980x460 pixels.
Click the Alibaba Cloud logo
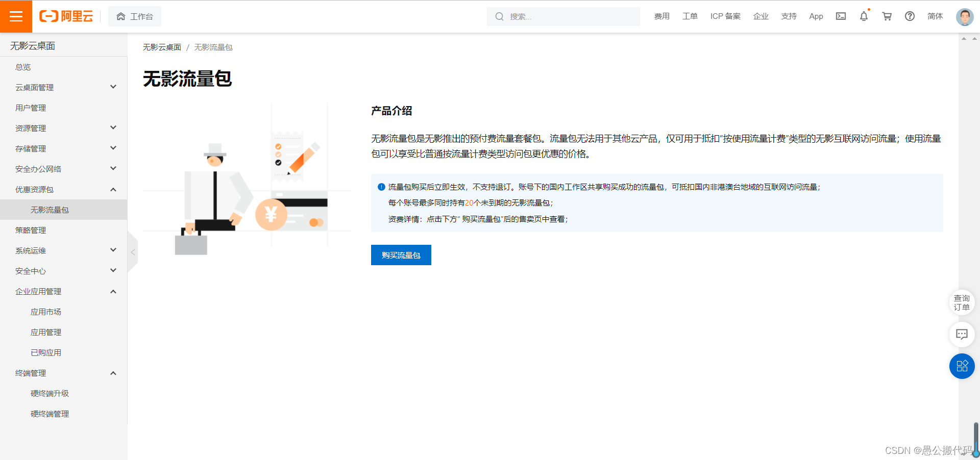[66, 16]
